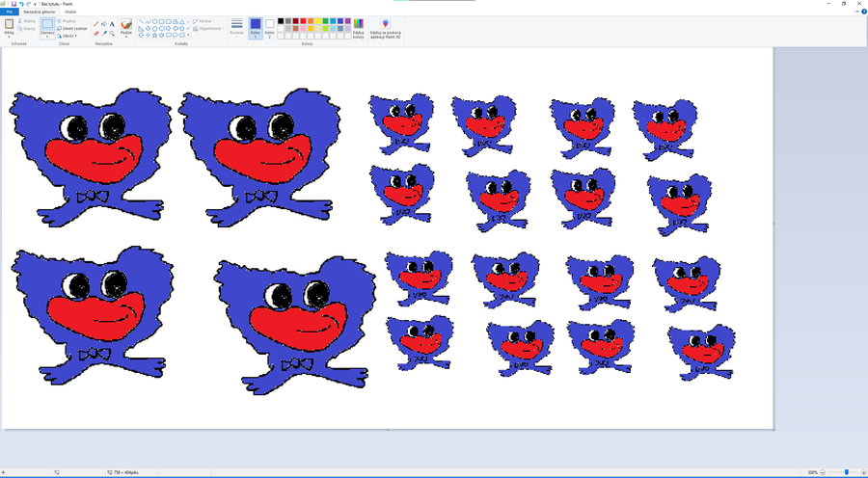Screen dimensions: 868x478
Task: Activate Kolor 2 background color
Action: (270, 29)
